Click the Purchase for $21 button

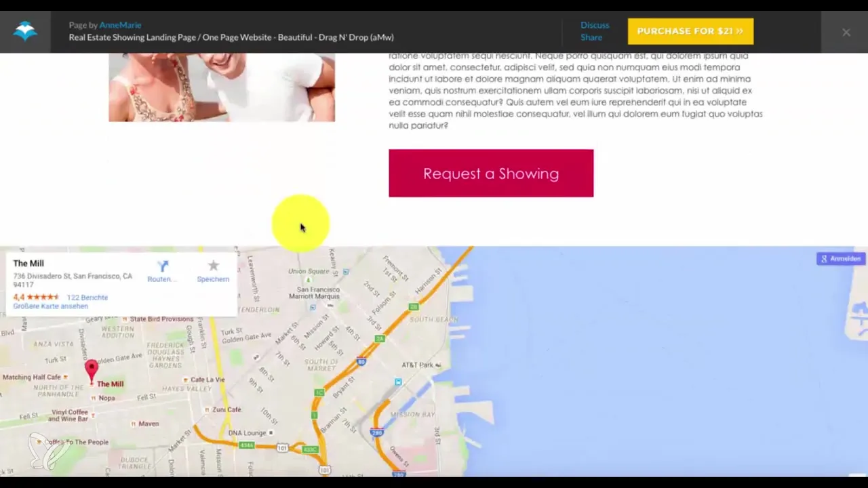tap(690, 31)
